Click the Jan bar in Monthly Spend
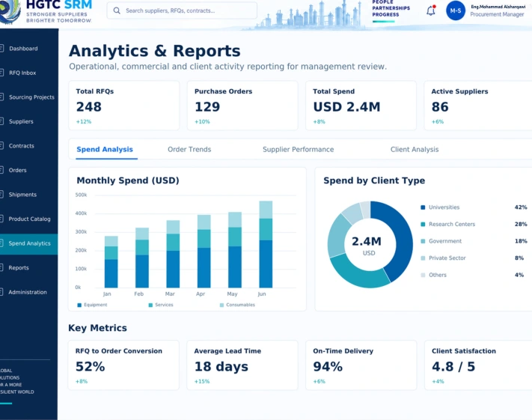This screenshot has height=420, width=532. pyautogui.click(x=111, y=262)
